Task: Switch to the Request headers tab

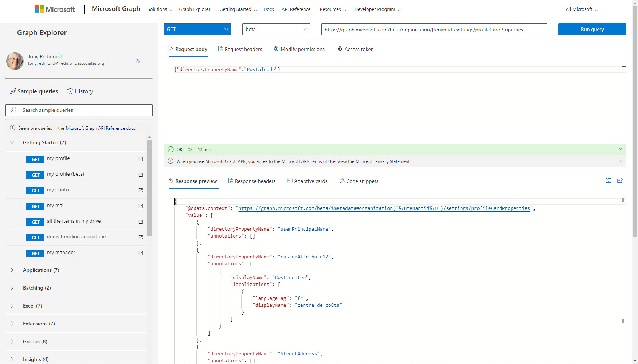Action: (x=240, y=49)
